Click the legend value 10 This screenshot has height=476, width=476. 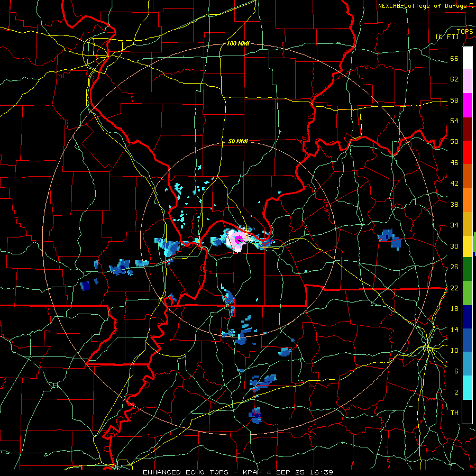point(454,350)
